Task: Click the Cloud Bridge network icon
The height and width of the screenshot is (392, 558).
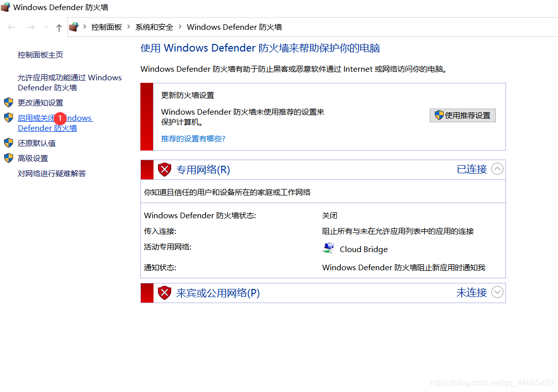Action: [328, 248]
